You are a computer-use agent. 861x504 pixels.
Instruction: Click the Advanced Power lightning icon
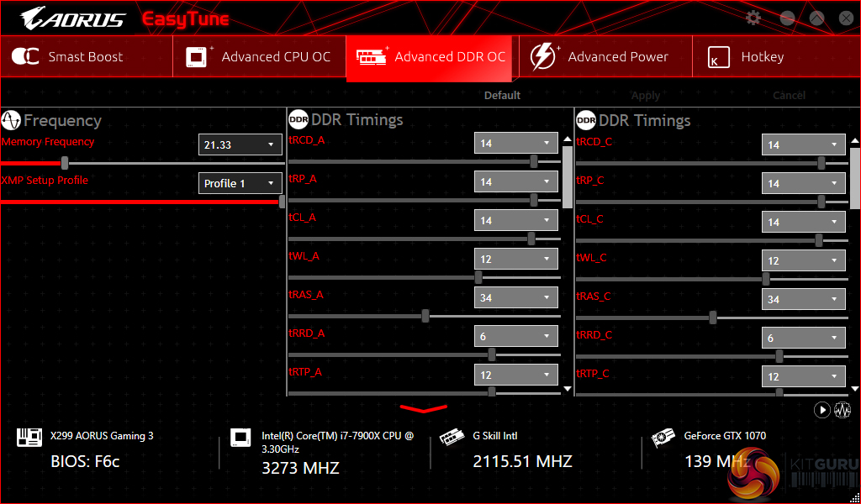coord(544,56)
